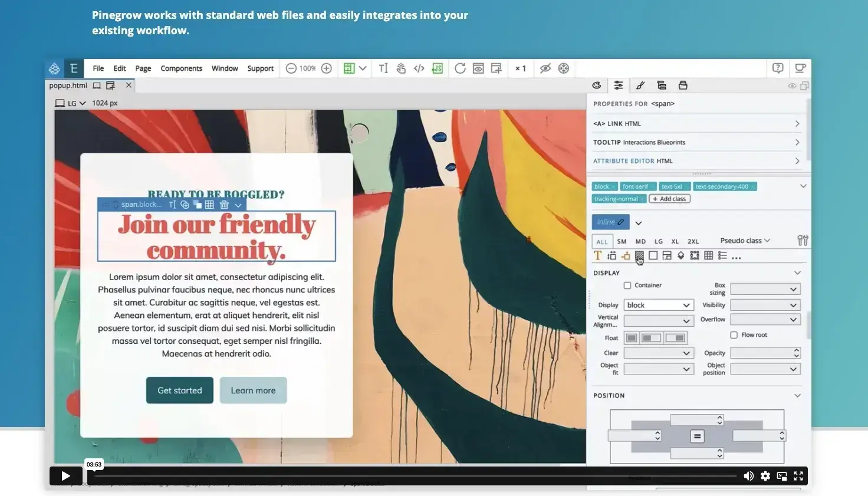This screenshot has width=868, height=496.
Task: Toggle the crossed-eye hide UI icon
Action: pyautogui.click(x=545, y=68)
